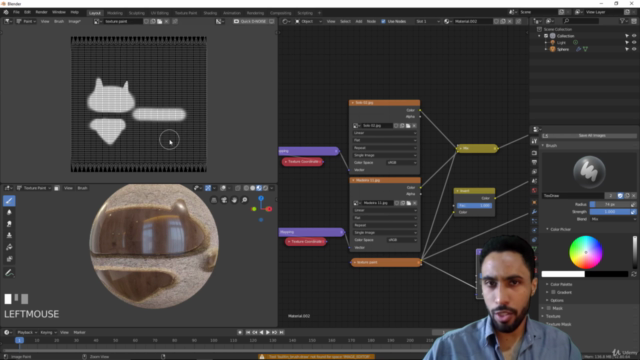
Task: Open the File menu
Action: click(16, 12)
